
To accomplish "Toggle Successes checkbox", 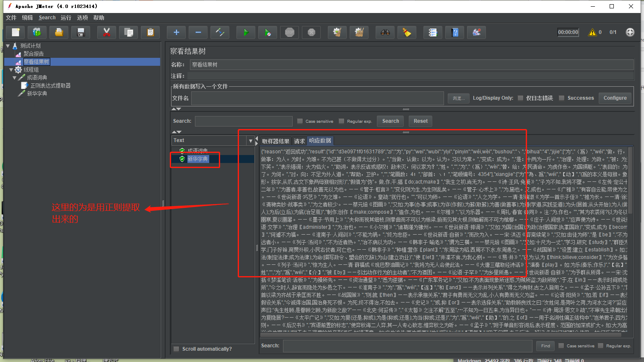I will click(x=561, y=98).
